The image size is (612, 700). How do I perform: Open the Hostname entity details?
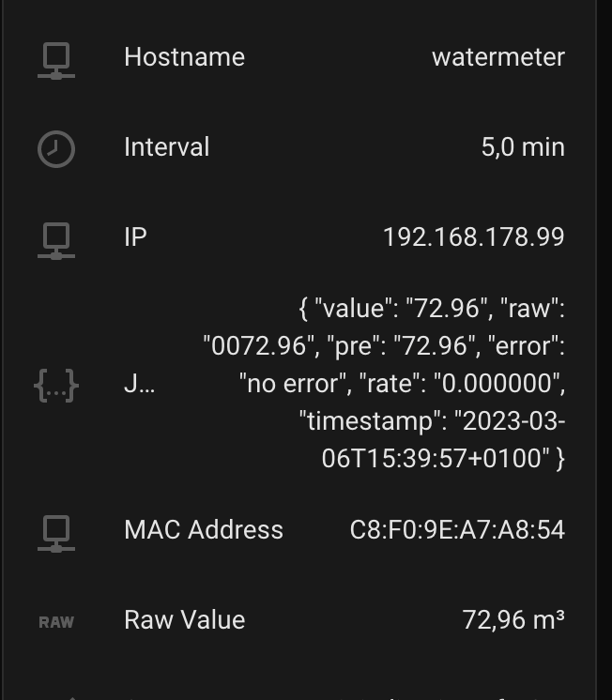coord(184,57)
